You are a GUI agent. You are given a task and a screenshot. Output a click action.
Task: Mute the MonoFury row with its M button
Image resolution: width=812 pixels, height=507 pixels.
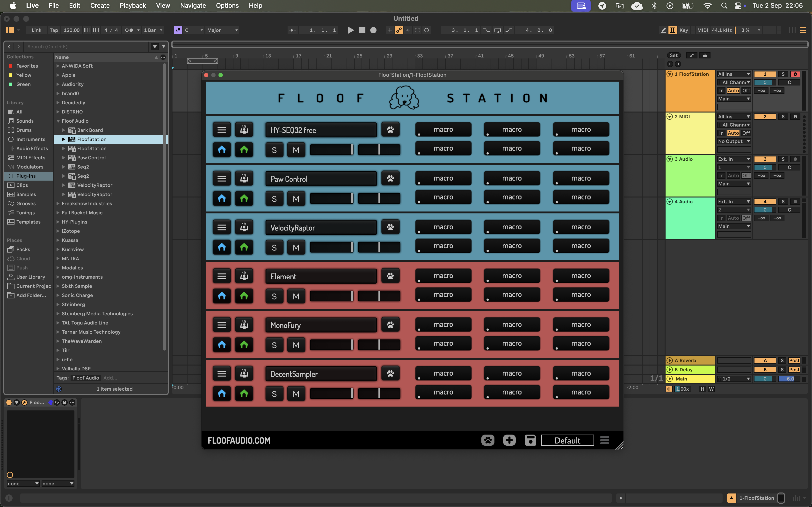[296, 344]
